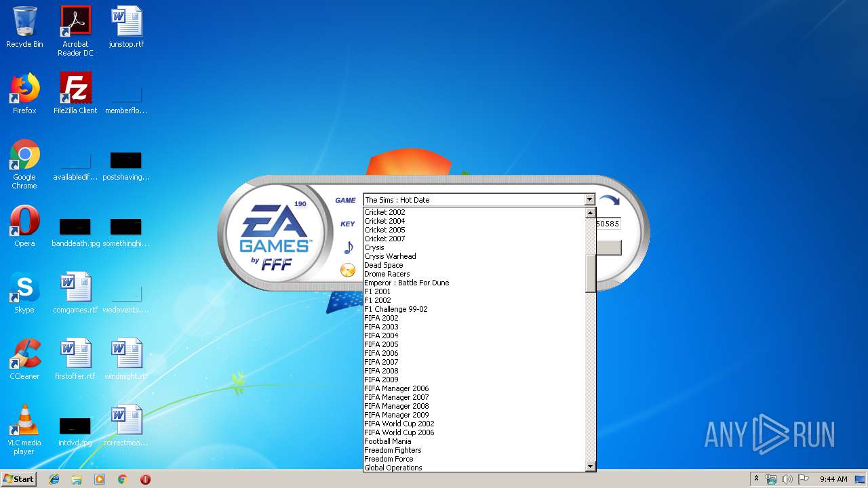Screen dimensions: 868x488
Task: Pick FIFA 2005 entry
Action: [381, 344]
